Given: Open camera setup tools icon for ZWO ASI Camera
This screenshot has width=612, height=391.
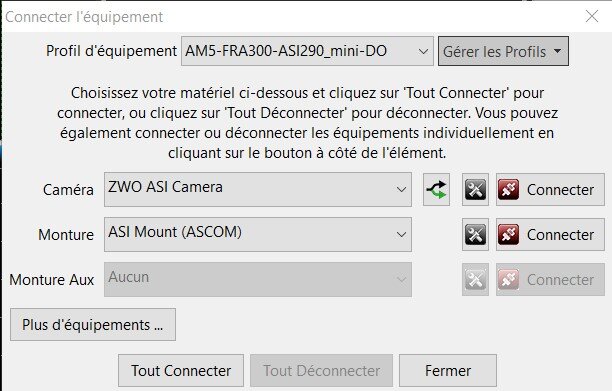Looking at the screenshot, I should (475, 190).
